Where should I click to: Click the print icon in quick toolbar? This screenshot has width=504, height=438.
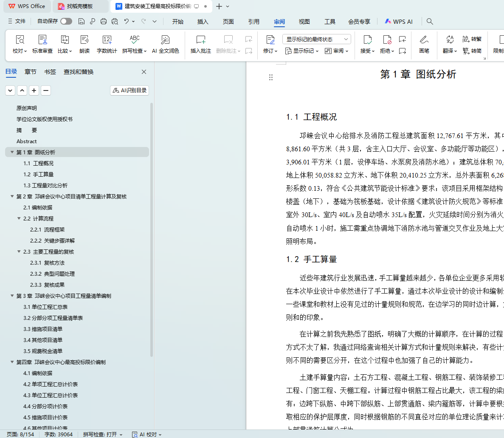click(x=104, y=21)
